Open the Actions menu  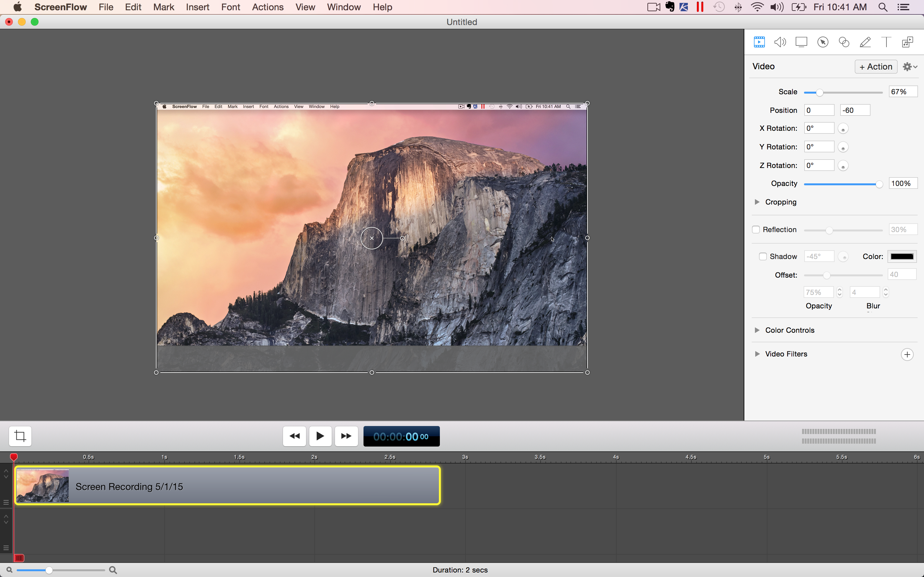click(267, 7)
